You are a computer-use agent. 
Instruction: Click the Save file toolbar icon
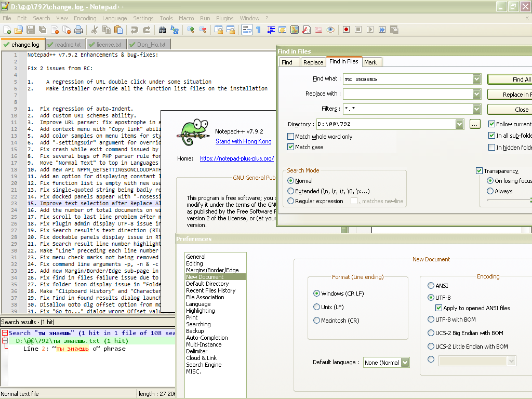coord(31,30)
